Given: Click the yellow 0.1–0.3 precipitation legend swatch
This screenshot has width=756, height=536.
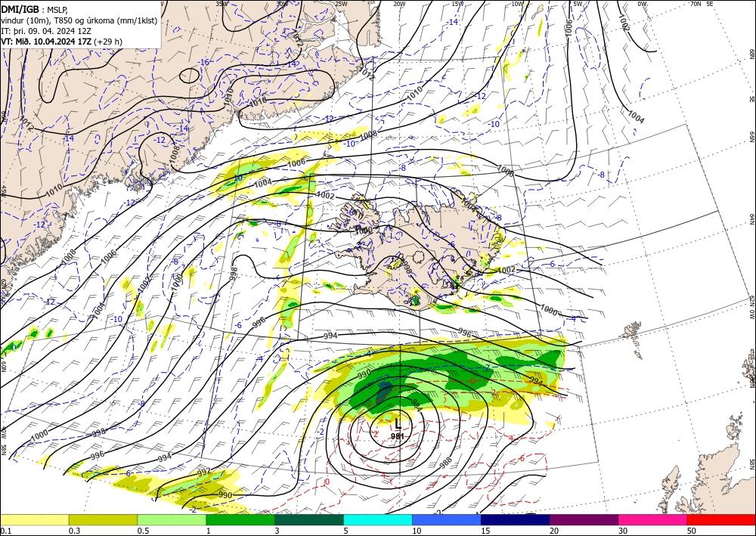Looking at the screenshot, I should pos(35,519).
